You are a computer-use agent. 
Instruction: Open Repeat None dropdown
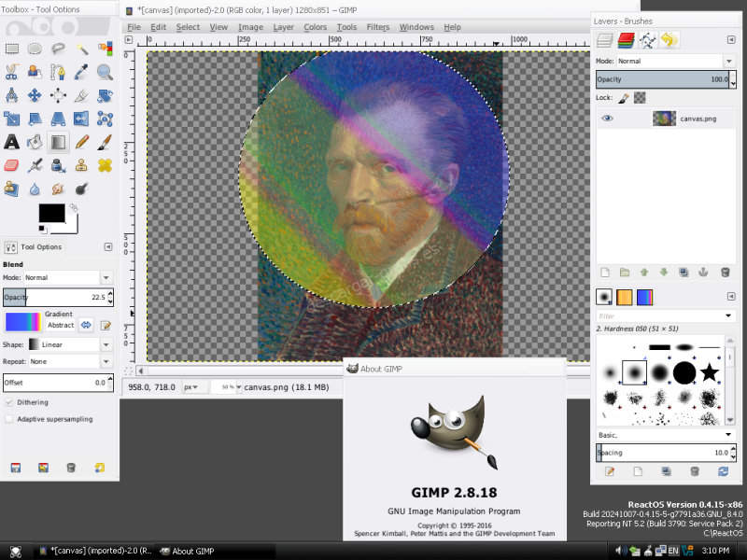(71, 361)
